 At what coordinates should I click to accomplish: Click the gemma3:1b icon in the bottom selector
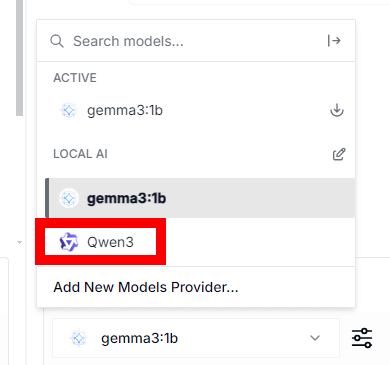[79, 338]
